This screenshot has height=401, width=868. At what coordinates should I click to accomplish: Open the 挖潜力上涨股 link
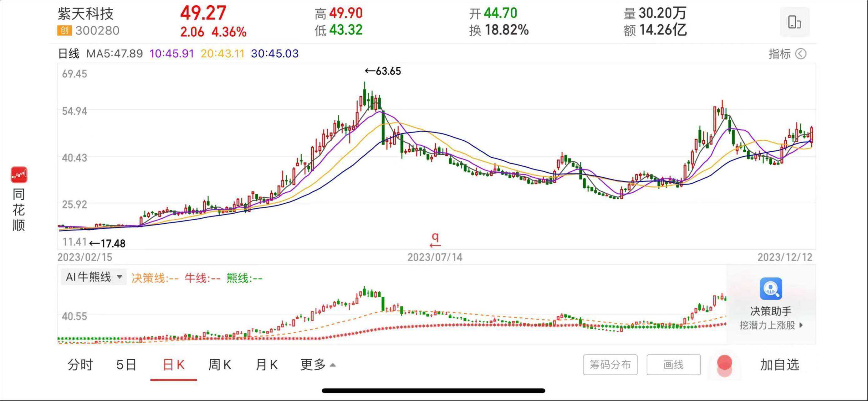[x=771, y=325]
